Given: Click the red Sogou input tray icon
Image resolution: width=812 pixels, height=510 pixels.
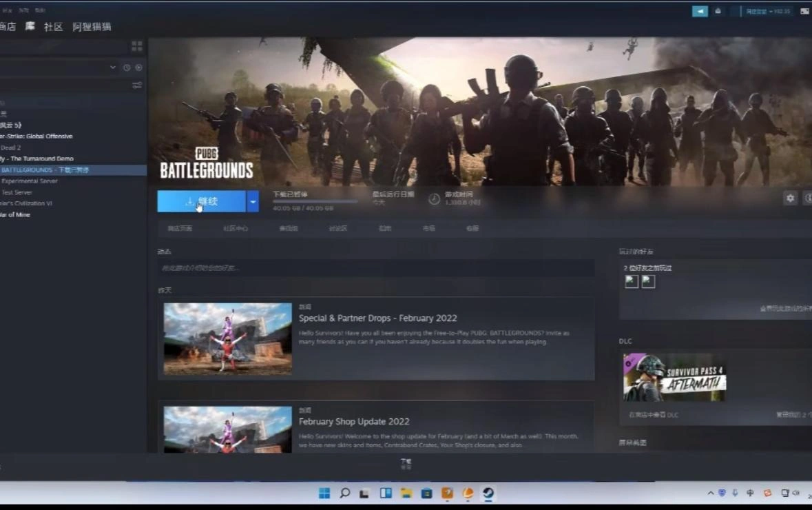Looking at the screenshot, I should click(x=768, y=493).
